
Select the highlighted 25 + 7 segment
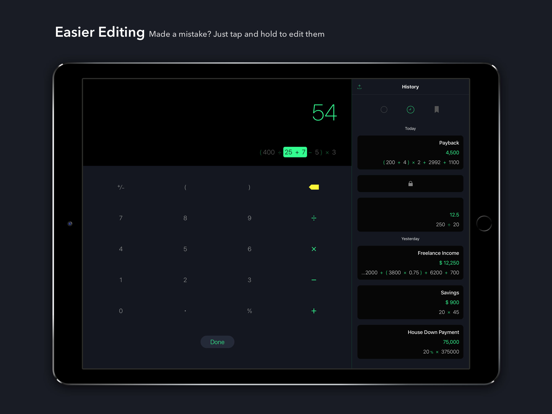click(x=295, y=152)
